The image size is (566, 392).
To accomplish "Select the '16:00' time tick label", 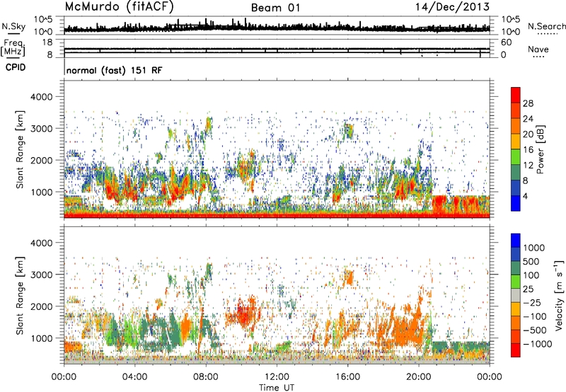I will [347, 377].
